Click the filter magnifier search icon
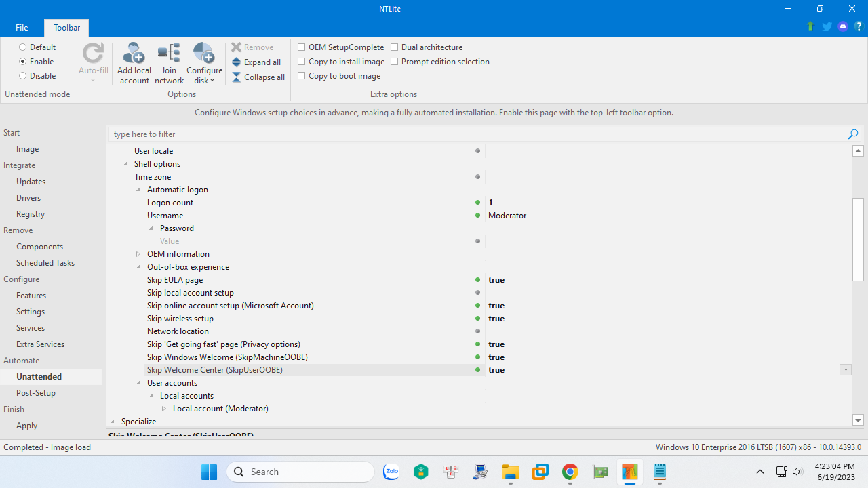 point(853,134)
